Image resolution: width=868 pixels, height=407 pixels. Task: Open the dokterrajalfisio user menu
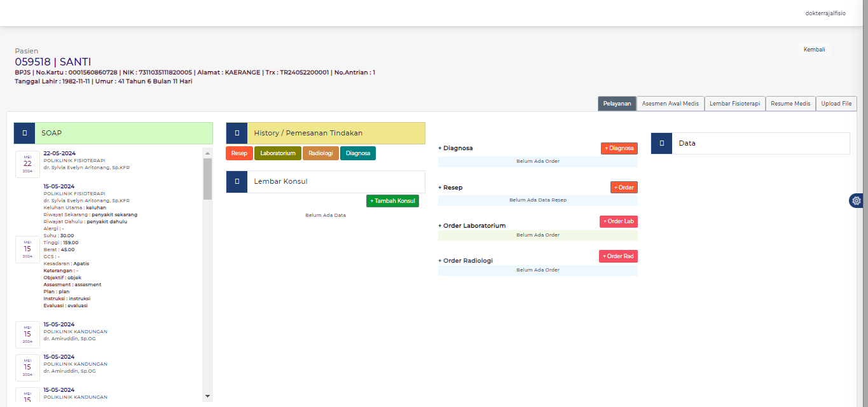click(825, 13)
